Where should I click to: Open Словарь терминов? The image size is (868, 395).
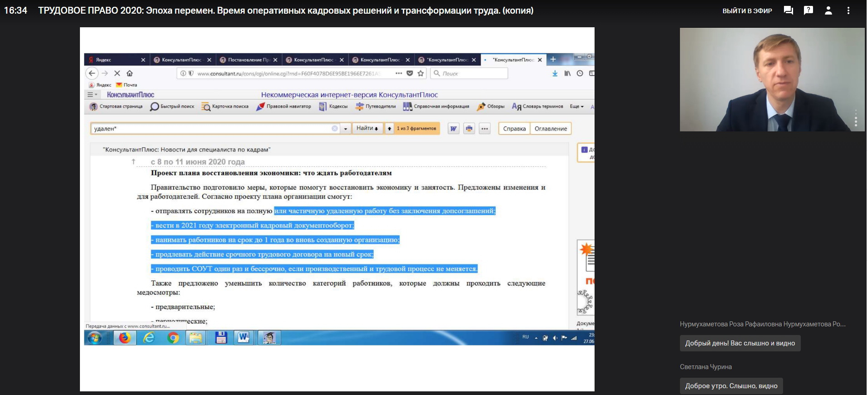537,106
